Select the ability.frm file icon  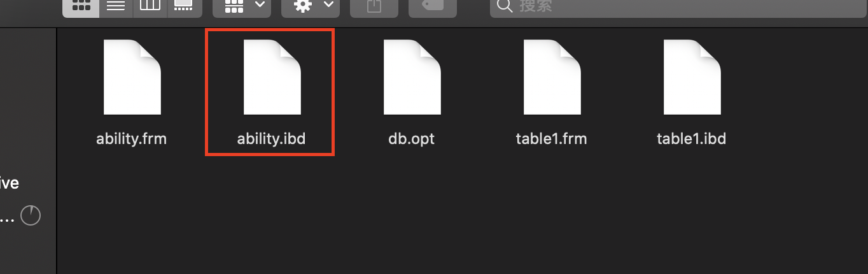[132, 77]
